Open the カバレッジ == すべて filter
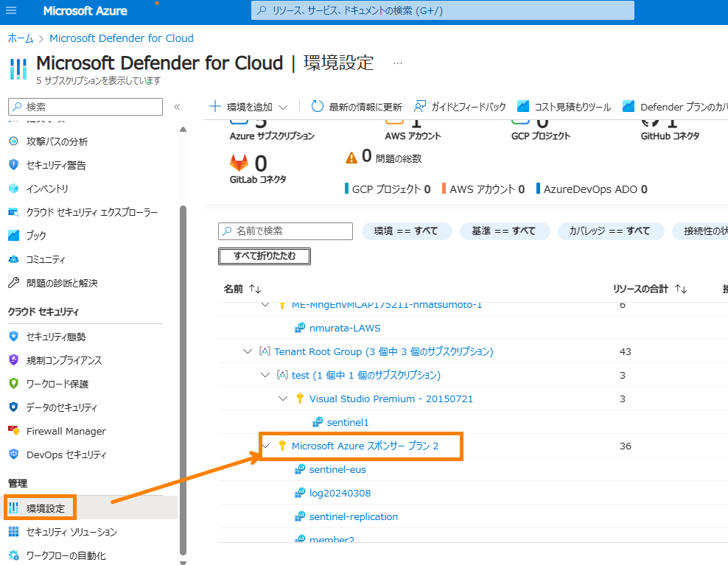The image size is (728, 565). 610,231
